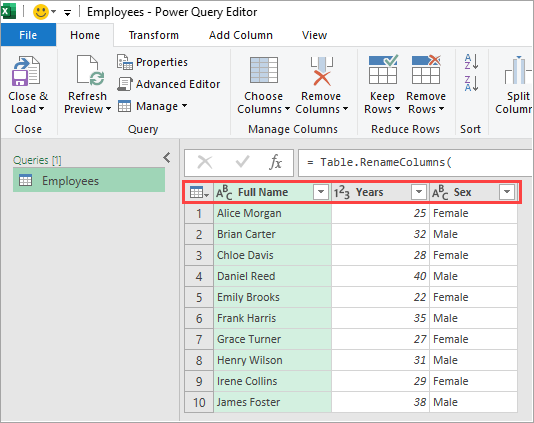Click the Grace Turner cell
Image resolution: width=534 pixels, height=423 pixels.
[x=272, y=339]
